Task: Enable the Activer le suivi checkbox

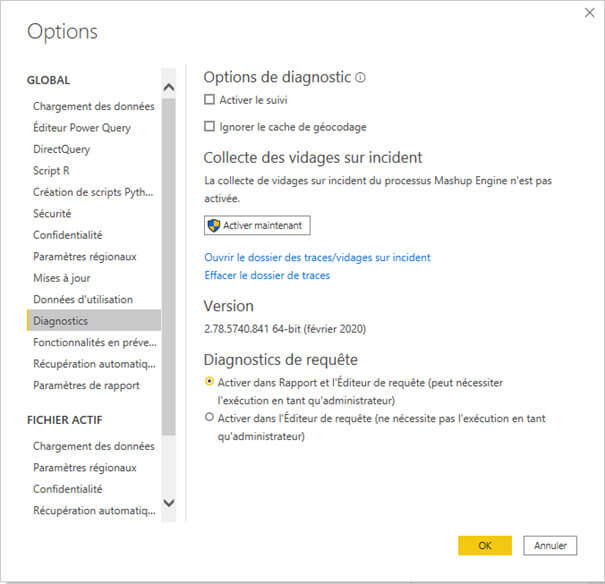Action: pyautogui.click(x=209, y=100)
